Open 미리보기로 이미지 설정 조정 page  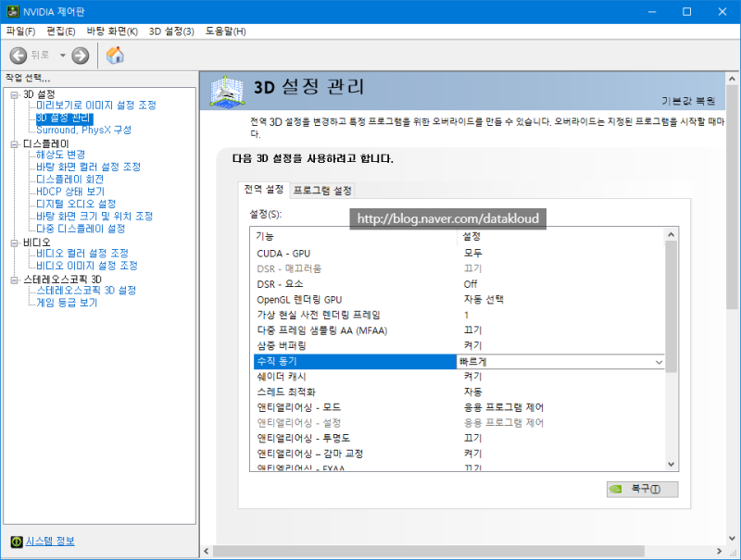tap(96, 106)
